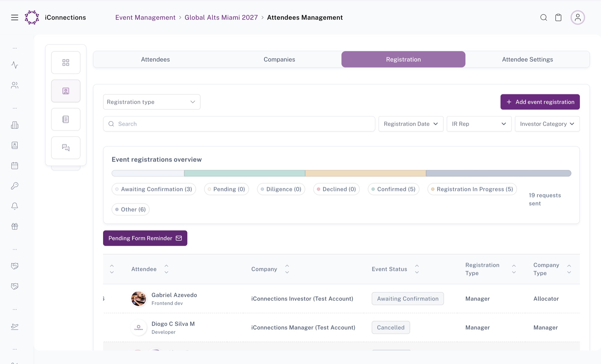Viewport: 601px width, 364px height.
Task: Filter by Pending (0) chip
Action: click(227, 189)
